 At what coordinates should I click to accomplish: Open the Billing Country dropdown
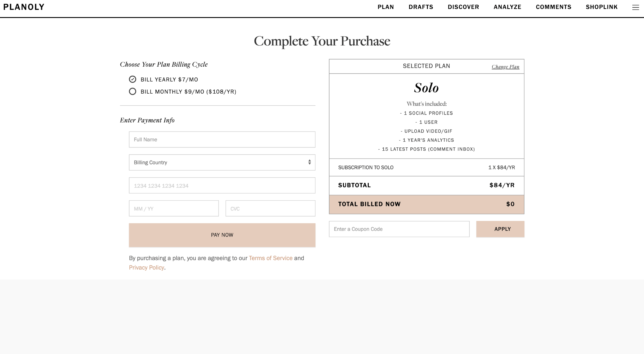point(222,162)
